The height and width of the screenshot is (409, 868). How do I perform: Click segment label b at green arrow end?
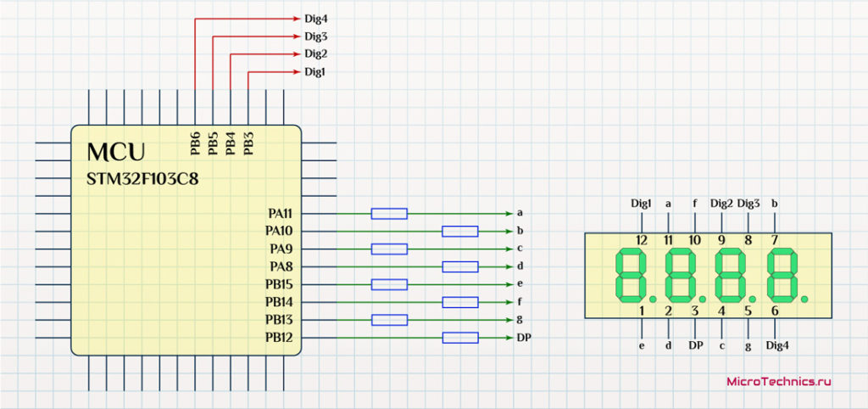[x=520, y=231]
